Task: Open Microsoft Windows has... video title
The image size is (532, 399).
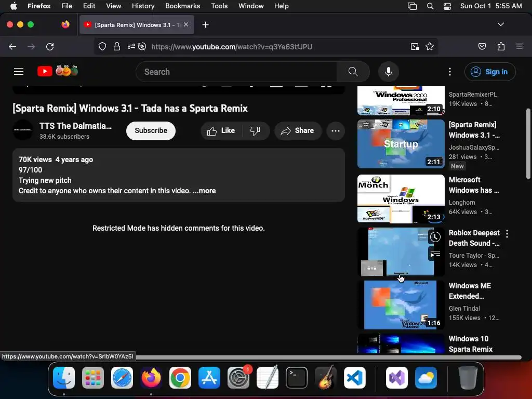Action: tap(474, 185)
